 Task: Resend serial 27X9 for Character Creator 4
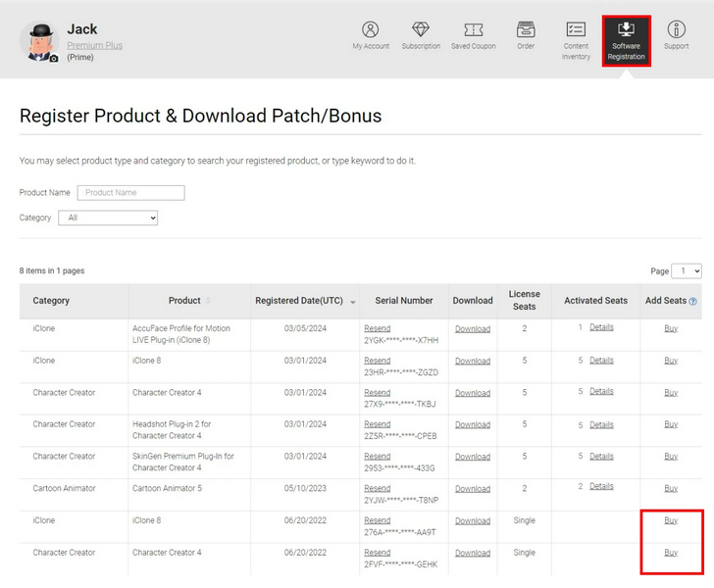coord(377,392)
